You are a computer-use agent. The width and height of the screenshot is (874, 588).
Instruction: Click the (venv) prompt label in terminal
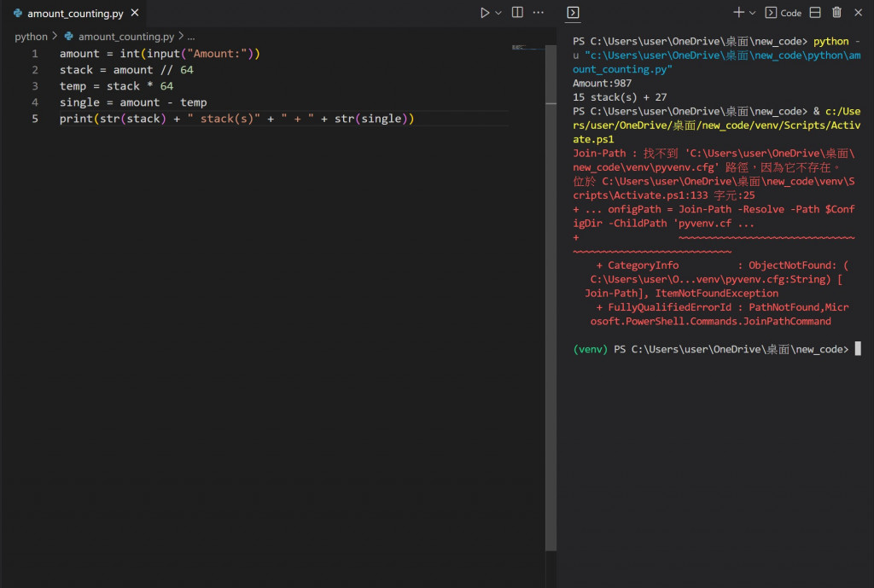click(x=591, y=349)
